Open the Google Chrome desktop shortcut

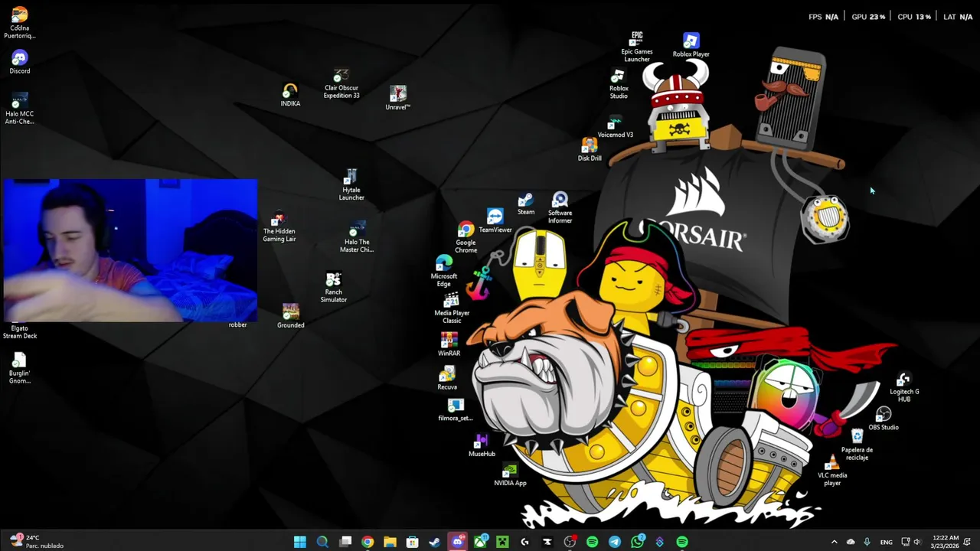[465, 238]
